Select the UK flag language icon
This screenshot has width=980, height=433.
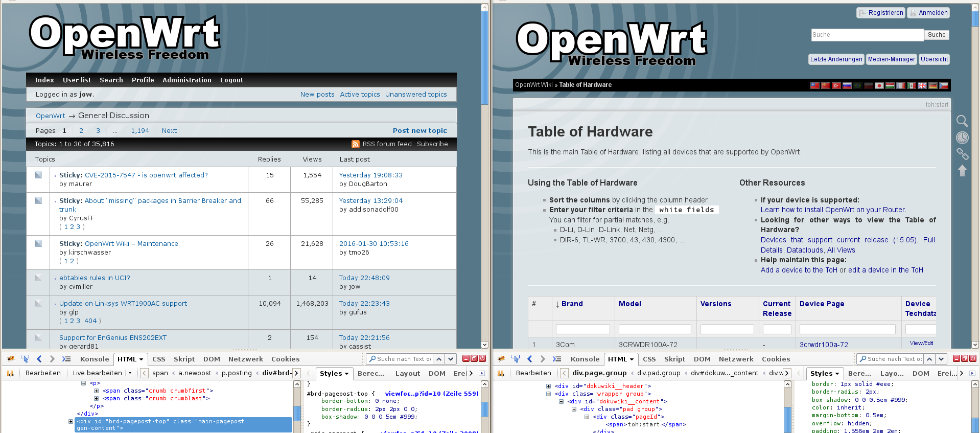point(922,85)
